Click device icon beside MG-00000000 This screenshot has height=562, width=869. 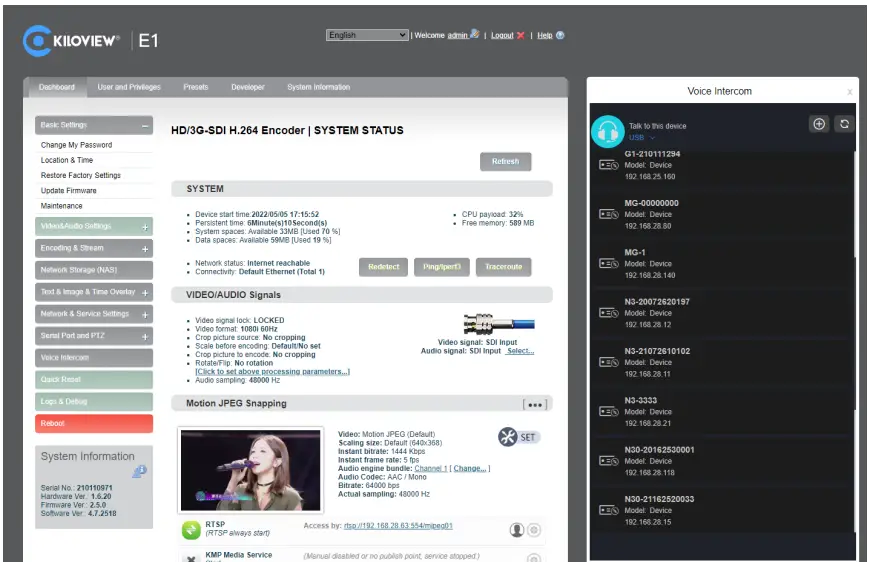[609, 214]
